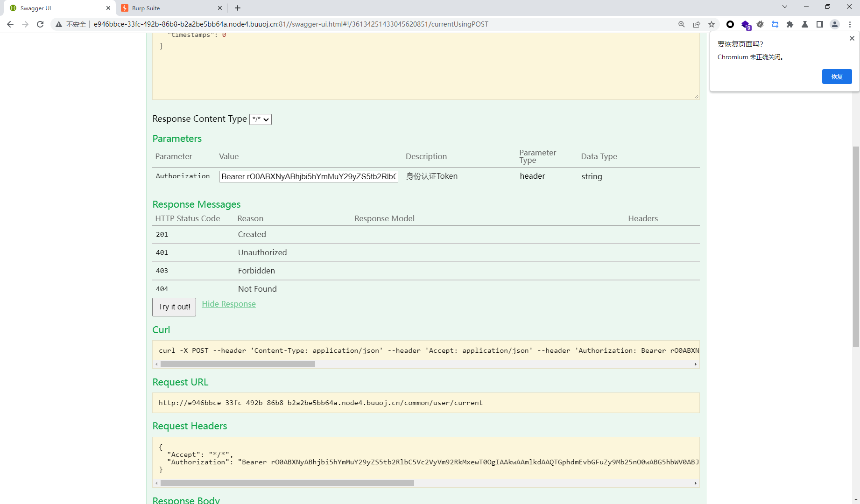Click the browser forward arrow
Screen dimensions: 860x504
pos(25,24)
